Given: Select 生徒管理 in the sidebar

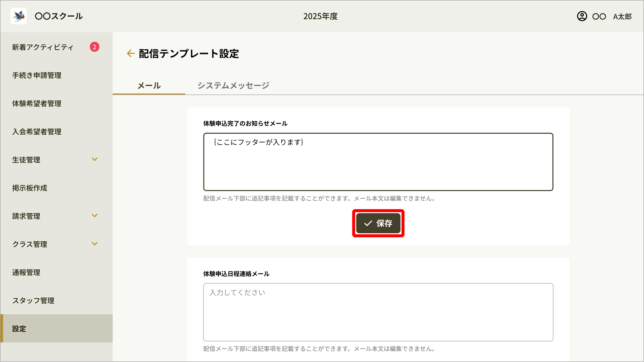Looking at the screenshot, I should pos(56,159).
